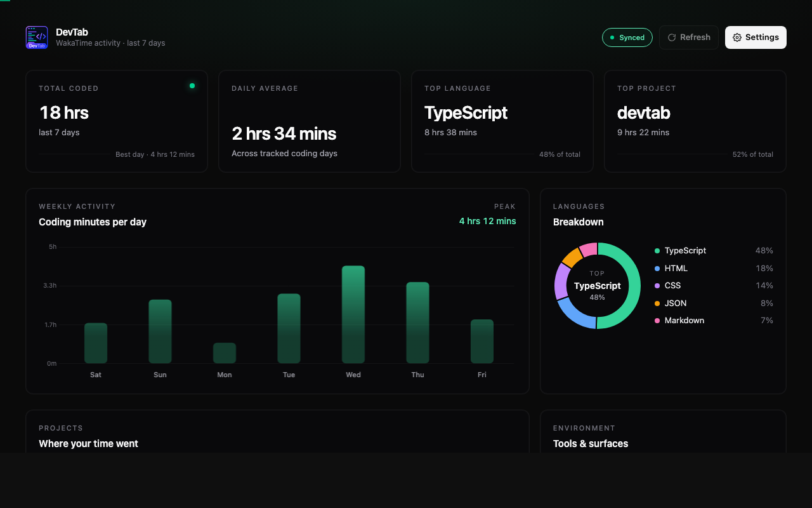Click the blue legend dot beside HTML

coord(657,269)
